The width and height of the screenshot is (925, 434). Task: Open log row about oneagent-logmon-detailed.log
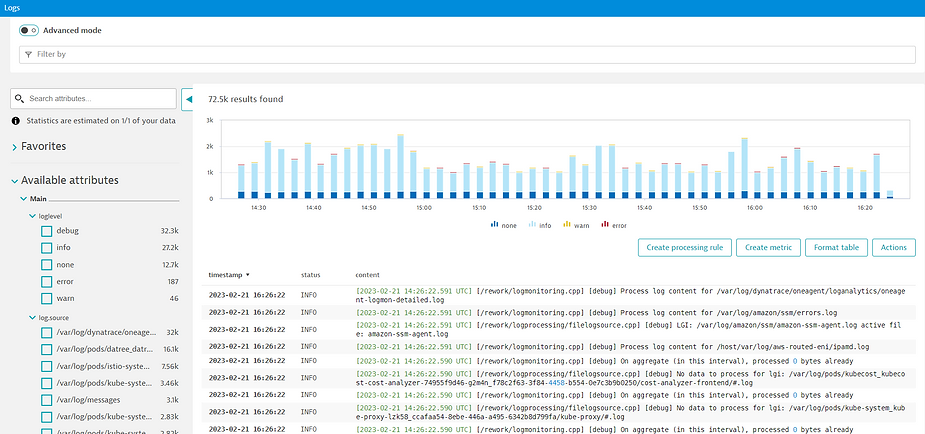coord(558,295)
